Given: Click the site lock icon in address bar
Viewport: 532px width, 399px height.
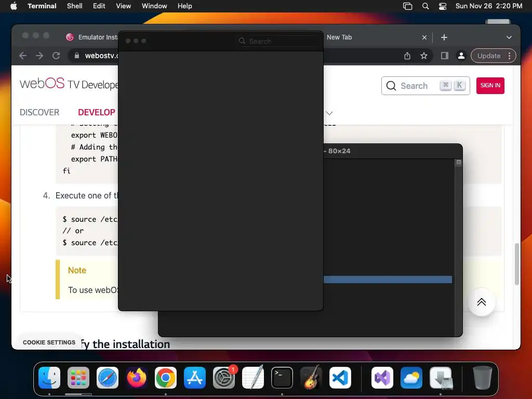Looking at the screenshot, I should [x=77, y=56].
